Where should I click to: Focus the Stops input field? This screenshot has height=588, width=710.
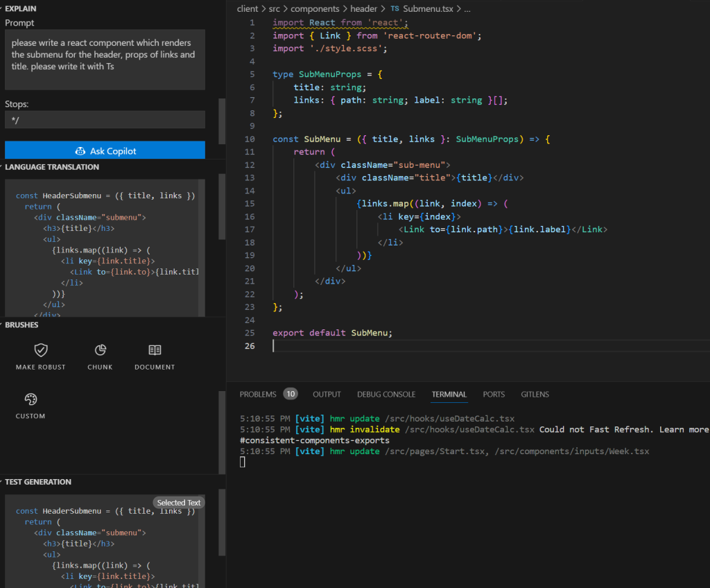(105, 120)
